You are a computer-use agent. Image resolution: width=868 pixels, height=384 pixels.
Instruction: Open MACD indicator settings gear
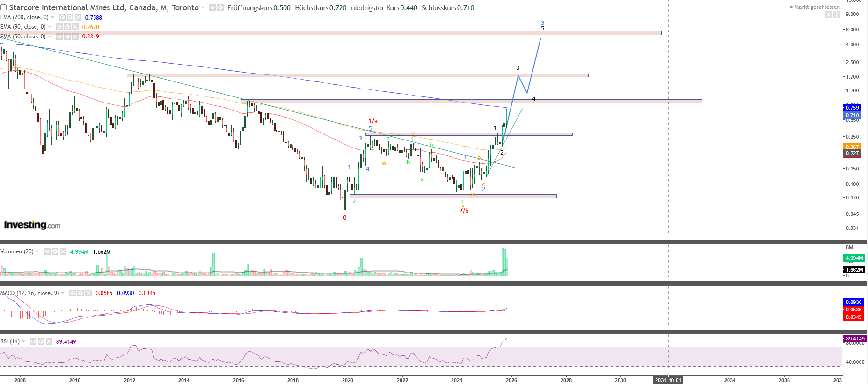(80, 293)
